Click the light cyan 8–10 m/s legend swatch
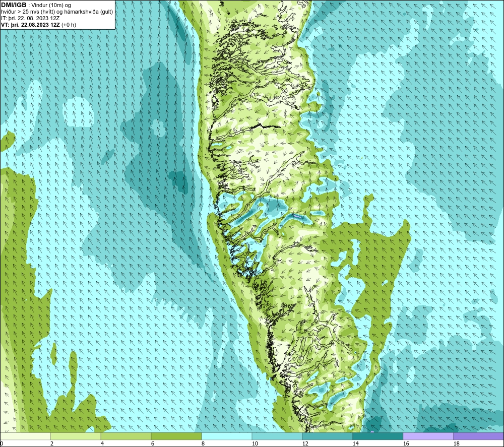Screen dimensions: 504x447 click(x=227, y=436)
